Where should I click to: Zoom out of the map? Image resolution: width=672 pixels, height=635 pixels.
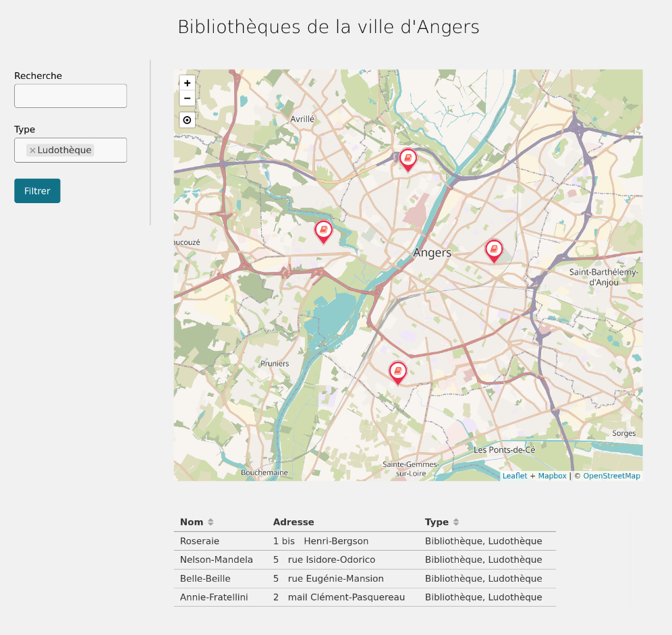188,99
